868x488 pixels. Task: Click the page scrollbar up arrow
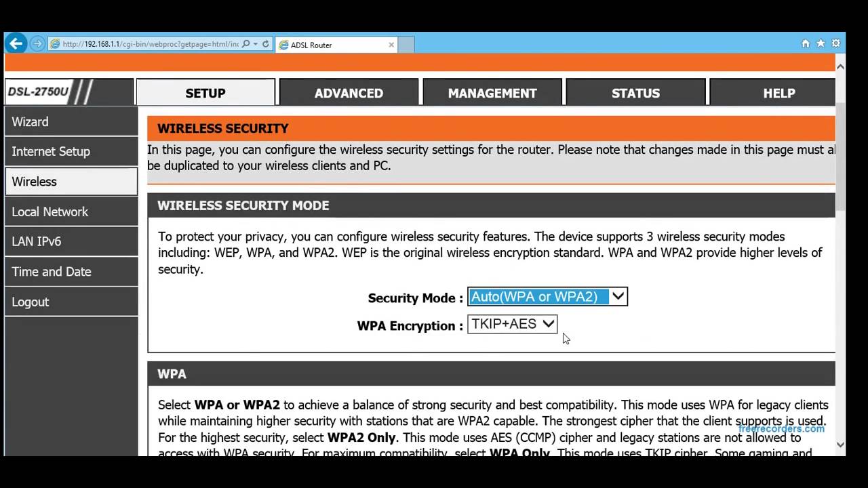(840, 66)
